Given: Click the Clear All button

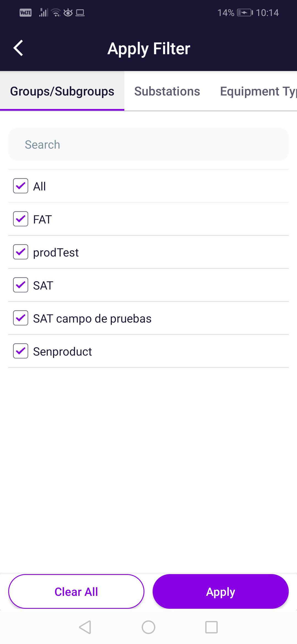Looking at the screenshot, I should point(76,591).
